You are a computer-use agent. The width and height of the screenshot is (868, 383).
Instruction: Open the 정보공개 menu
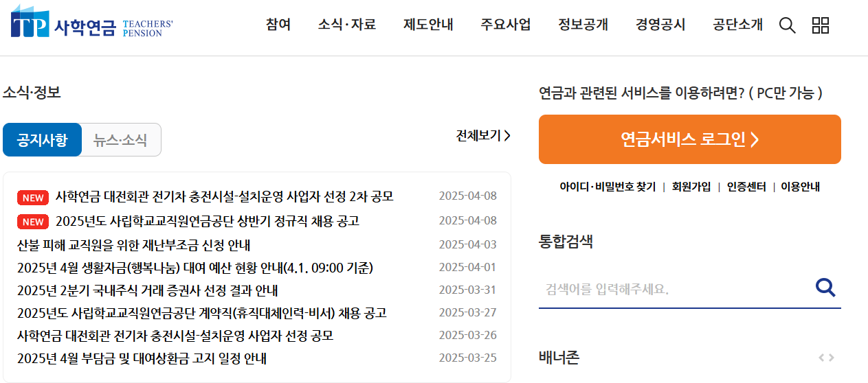click(x=583, y=25)
